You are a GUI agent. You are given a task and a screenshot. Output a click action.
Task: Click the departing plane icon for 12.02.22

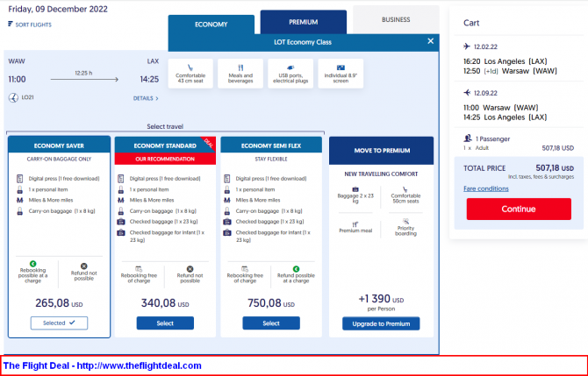coord(467,46)
